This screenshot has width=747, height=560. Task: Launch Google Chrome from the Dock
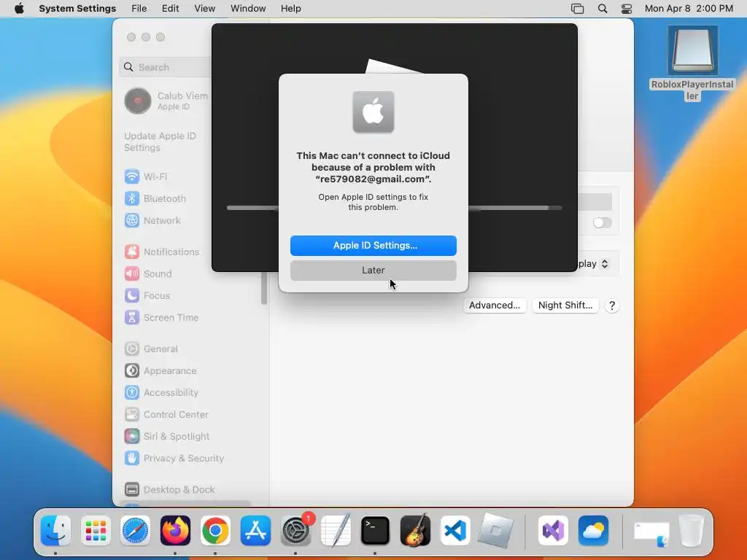[215, 531]
